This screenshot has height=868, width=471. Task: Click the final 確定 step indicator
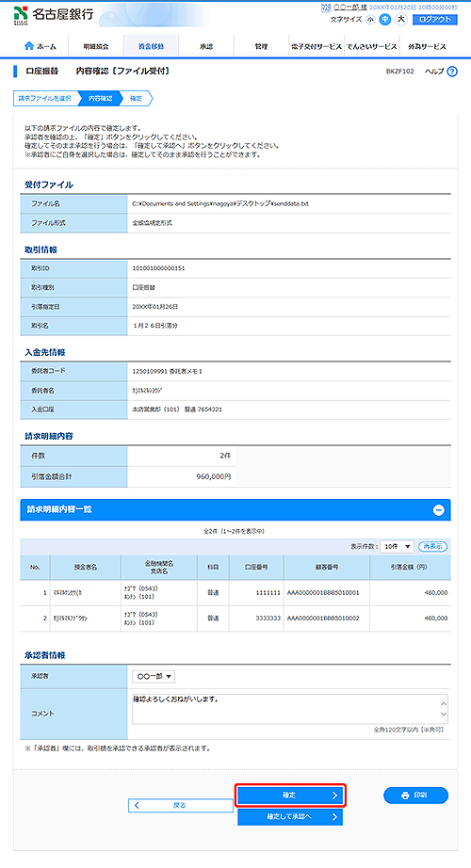pyautogui.click(x=137, y=98)
